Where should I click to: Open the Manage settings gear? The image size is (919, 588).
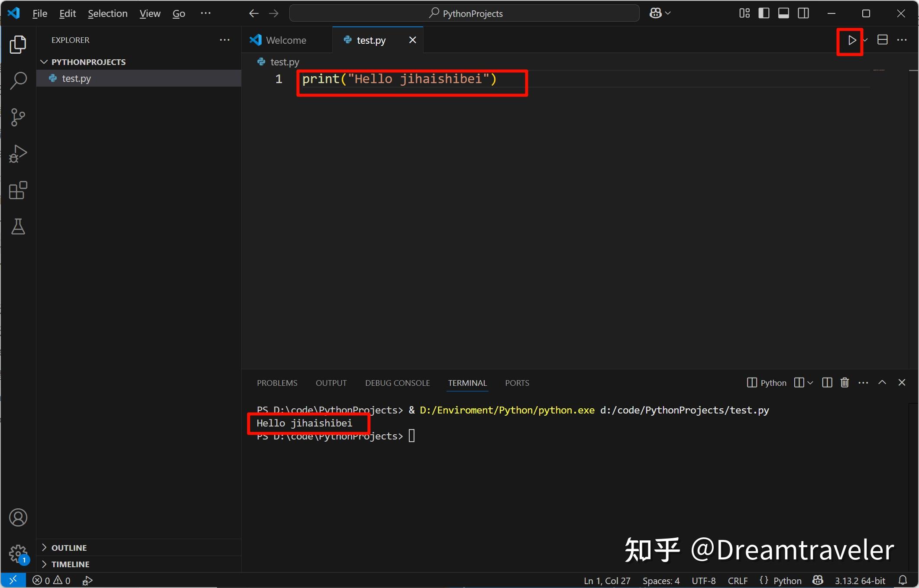(x=18, y=554)
